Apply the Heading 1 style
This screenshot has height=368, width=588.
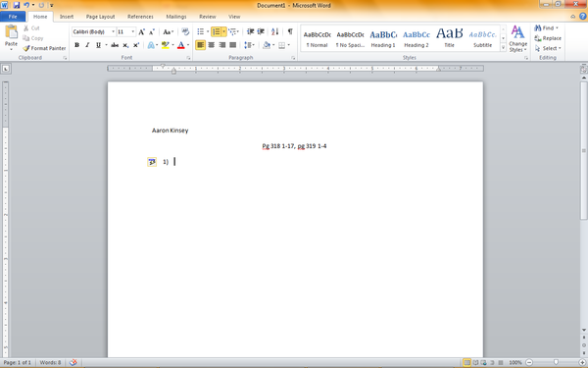(383, 38)
